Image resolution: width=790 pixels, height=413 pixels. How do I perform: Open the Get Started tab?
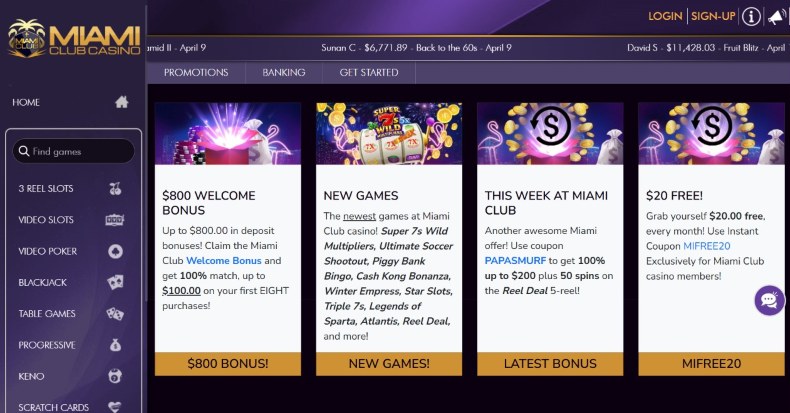tap(369, 73)
